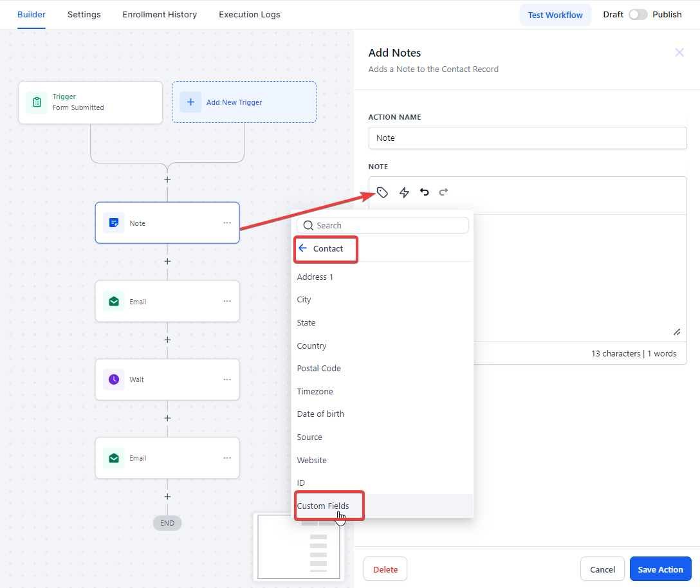Click the workflow minimap thumbnail
The image size is (700, 588).
299,547
